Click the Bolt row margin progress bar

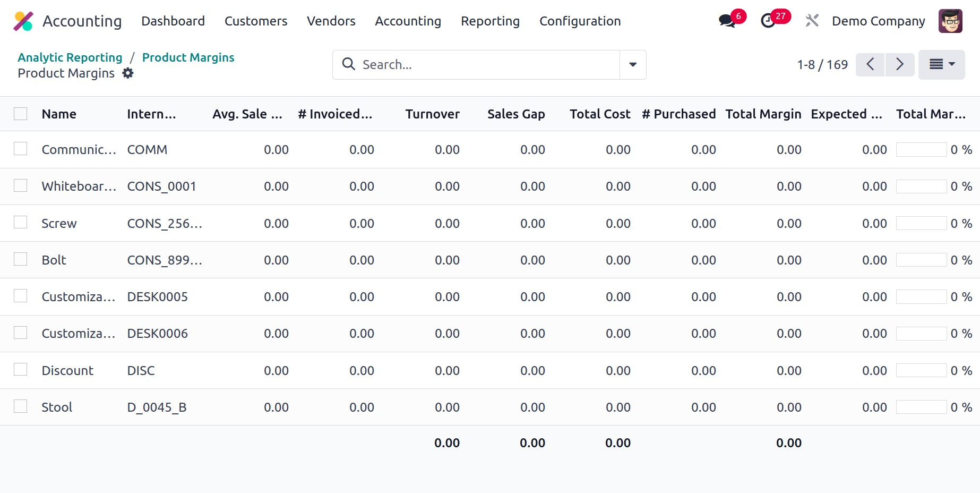pos(921,260)
